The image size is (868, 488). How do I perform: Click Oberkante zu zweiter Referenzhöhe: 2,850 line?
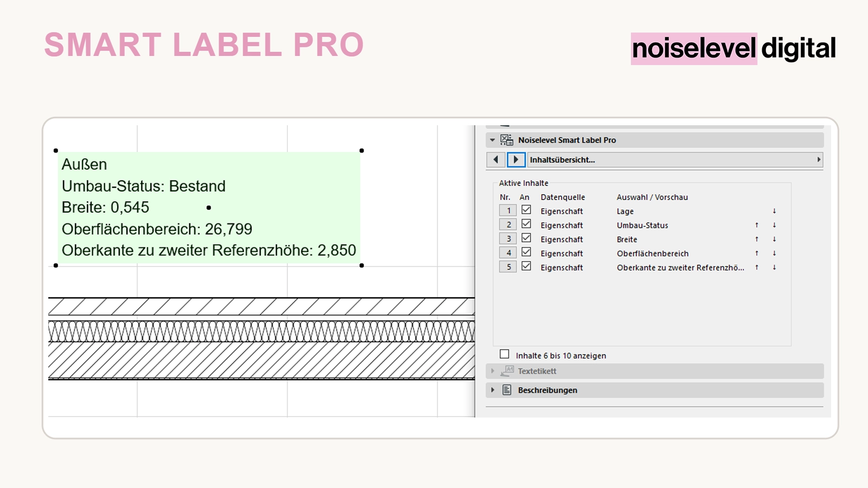pos(209,250)
